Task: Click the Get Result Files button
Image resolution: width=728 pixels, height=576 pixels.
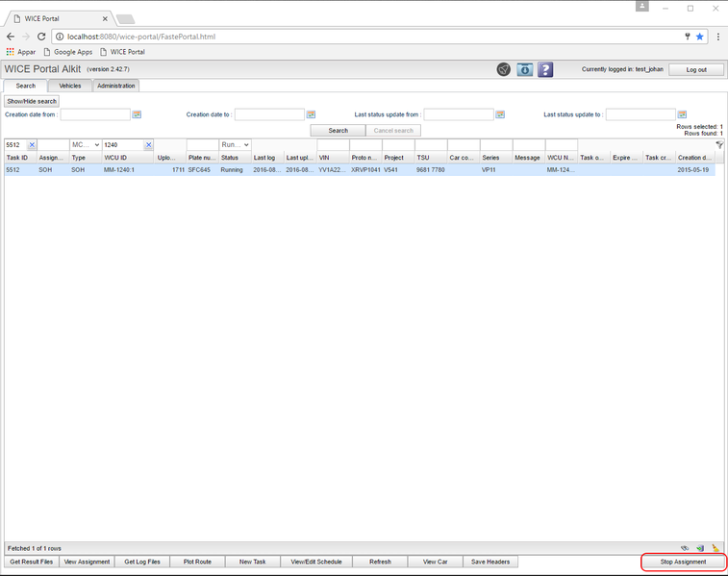Action: [x=32, y=562]
